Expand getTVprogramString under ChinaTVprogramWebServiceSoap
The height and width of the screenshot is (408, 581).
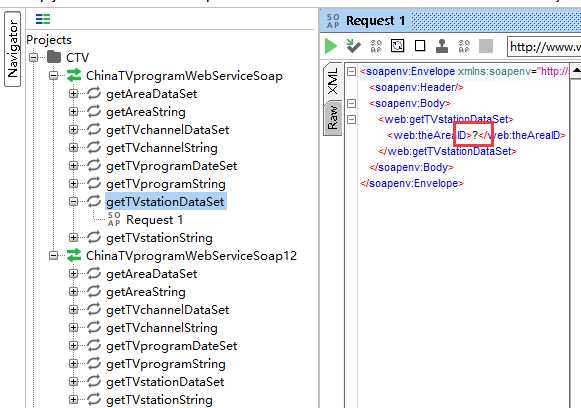coord(73,184)
